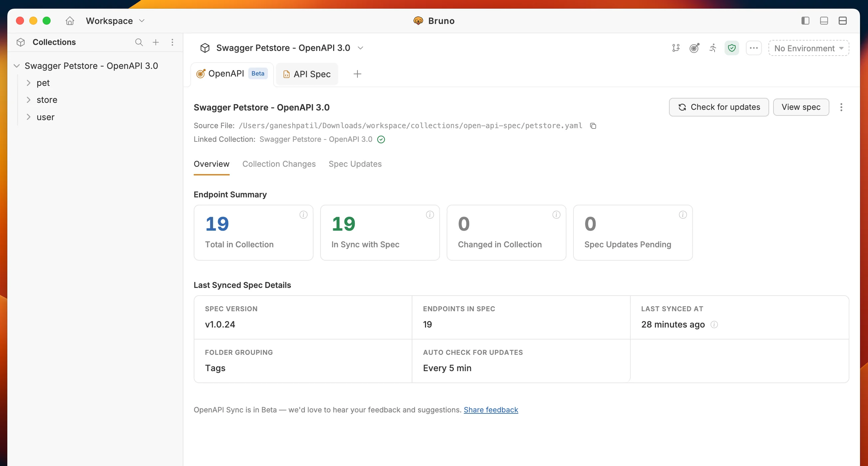Open a new tab with the plus icon
The image size is (868, 466).
coord(357,74)
